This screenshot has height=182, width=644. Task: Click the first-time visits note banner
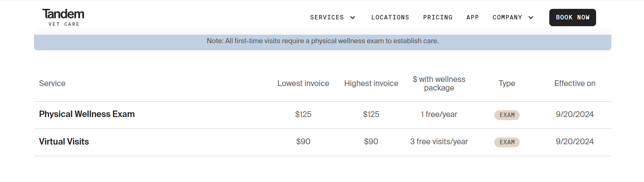point(323,41)
